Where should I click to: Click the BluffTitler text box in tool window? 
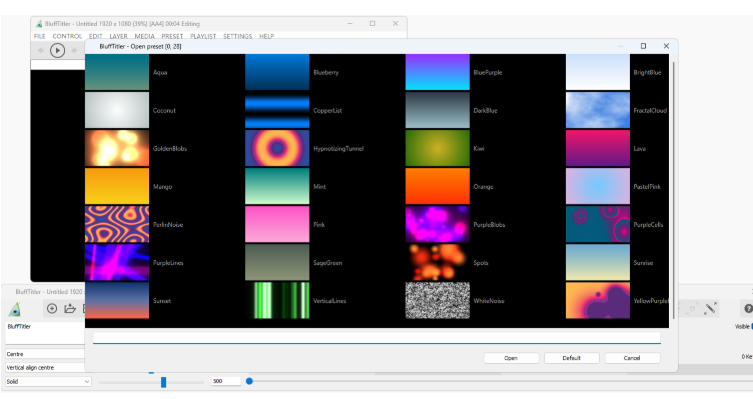tap(45, 333)
